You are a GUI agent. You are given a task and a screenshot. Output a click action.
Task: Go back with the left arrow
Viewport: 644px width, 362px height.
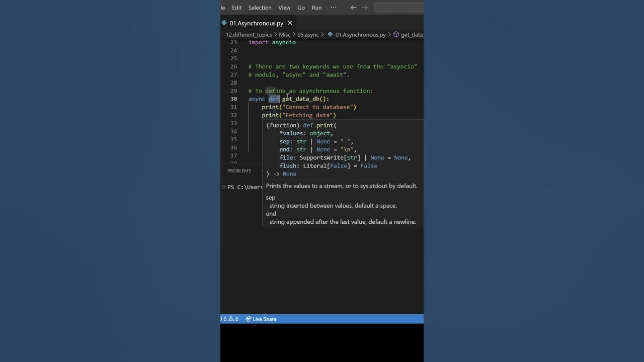353,8
